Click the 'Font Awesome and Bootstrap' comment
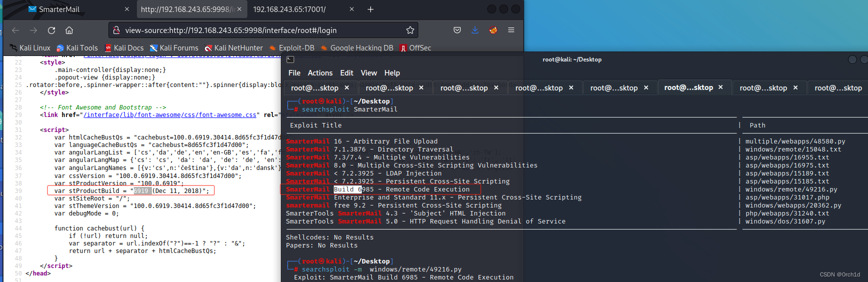This screenshot has height=282, width=868. tap(103, 107)
